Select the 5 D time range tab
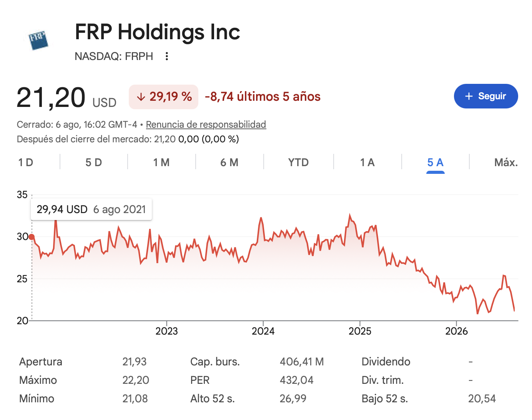Screen dimensions: 532x420 click(94, 162)
